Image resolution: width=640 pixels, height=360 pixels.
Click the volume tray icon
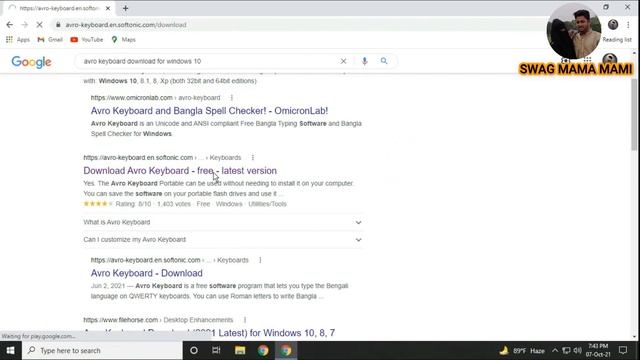[577, 351]
